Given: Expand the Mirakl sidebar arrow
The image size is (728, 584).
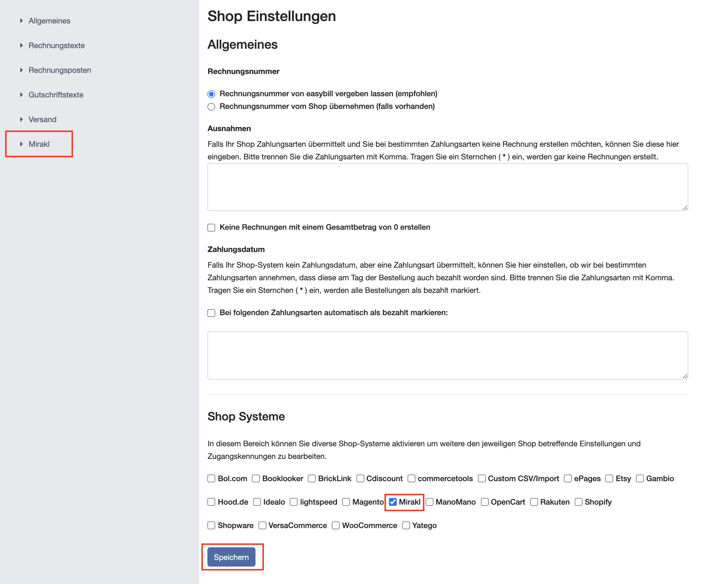Looking at the screenshot, I should coord(21,144).
